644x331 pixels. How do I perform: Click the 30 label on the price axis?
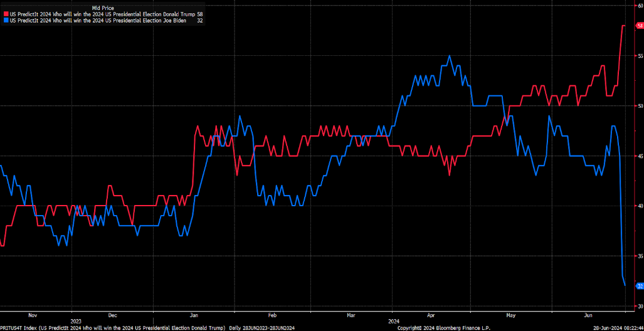click(x=640, y=306)
